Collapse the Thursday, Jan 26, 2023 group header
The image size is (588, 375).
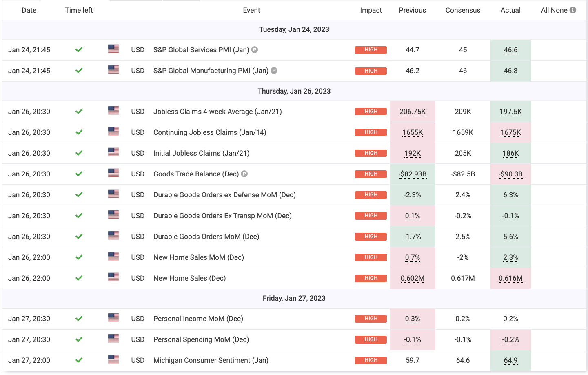[x=294, y=91]
